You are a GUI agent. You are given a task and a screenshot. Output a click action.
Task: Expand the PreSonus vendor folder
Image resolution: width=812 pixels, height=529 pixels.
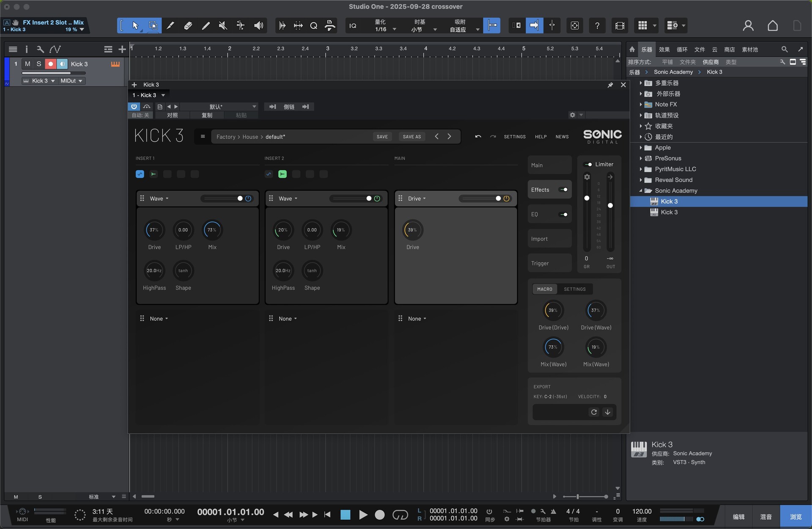coord(641,158)
